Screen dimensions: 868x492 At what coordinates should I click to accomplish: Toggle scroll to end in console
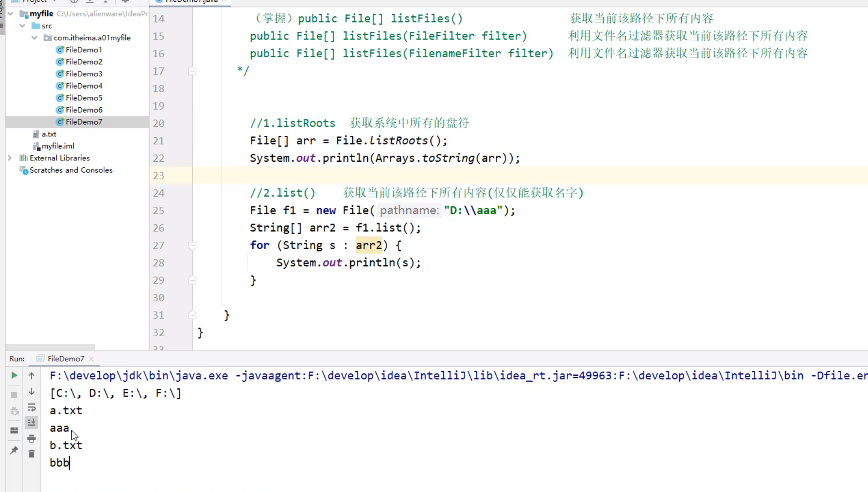point(31,422)
